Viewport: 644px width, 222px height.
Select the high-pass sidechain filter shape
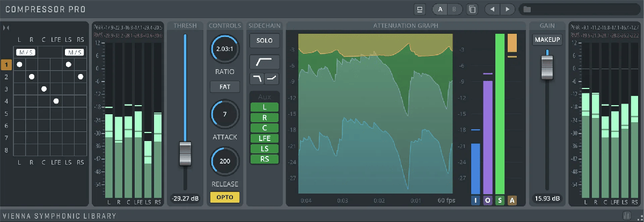[x=265, y=62]
